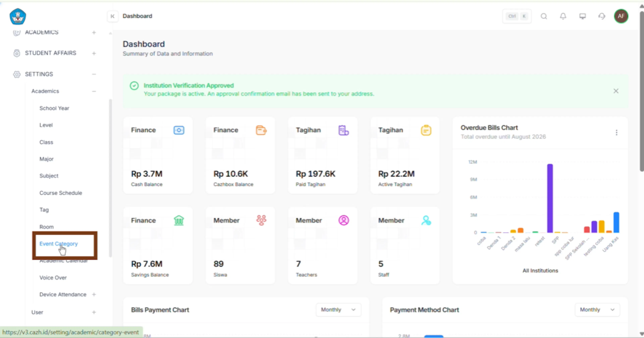
Task: Open the 89 Siswa member card
Action: coord(240,246)
